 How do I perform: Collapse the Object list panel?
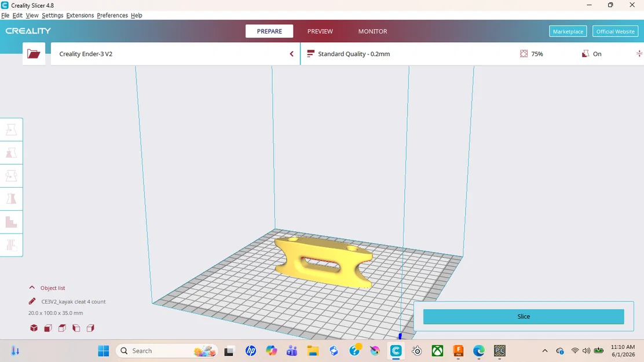pos(32,288)
